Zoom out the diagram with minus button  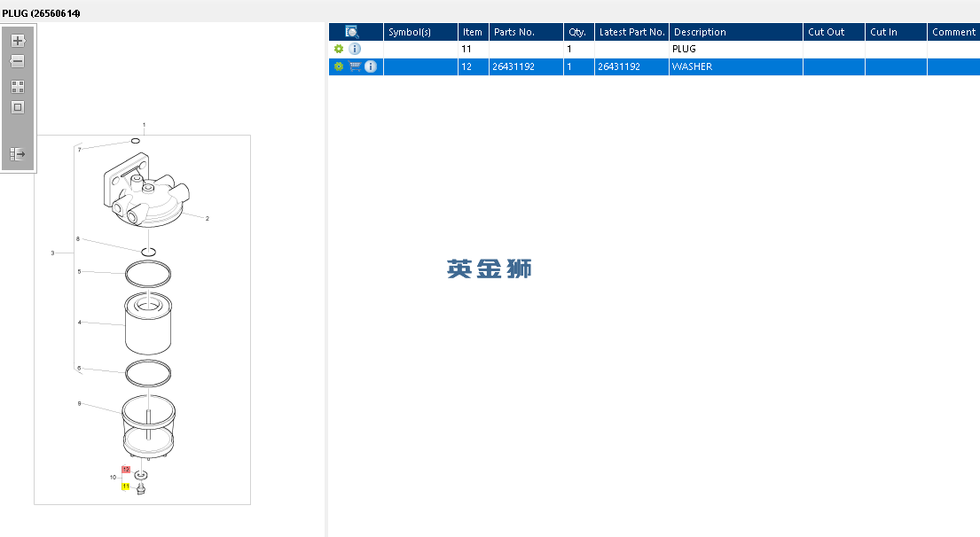[x=18, y=61]
